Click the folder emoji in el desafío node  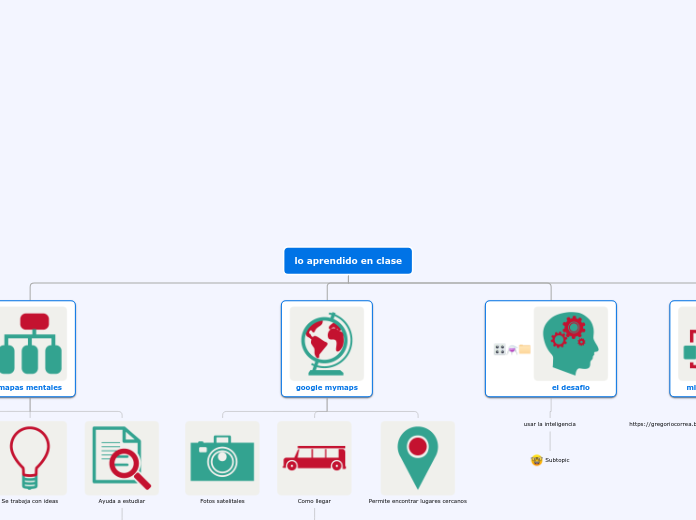click(525, 349)
